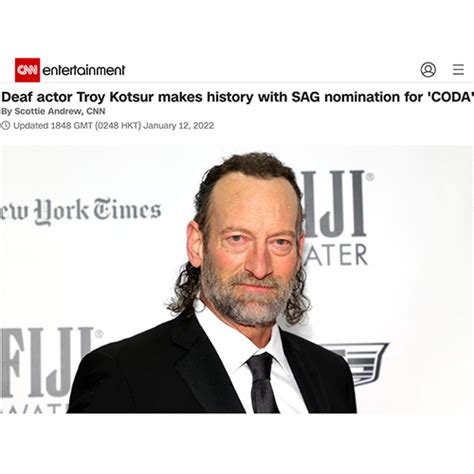Click the red CNN logo
Image resolution: width=474 pixels, height=474 pixels.
click(x=27, y=70)
